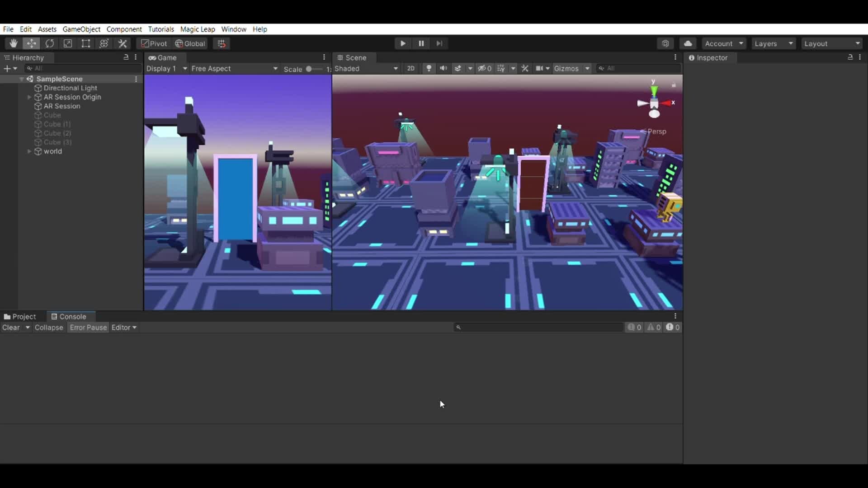
Task: Select the Hand tool in the toolbar
Action: coord(13,43)
